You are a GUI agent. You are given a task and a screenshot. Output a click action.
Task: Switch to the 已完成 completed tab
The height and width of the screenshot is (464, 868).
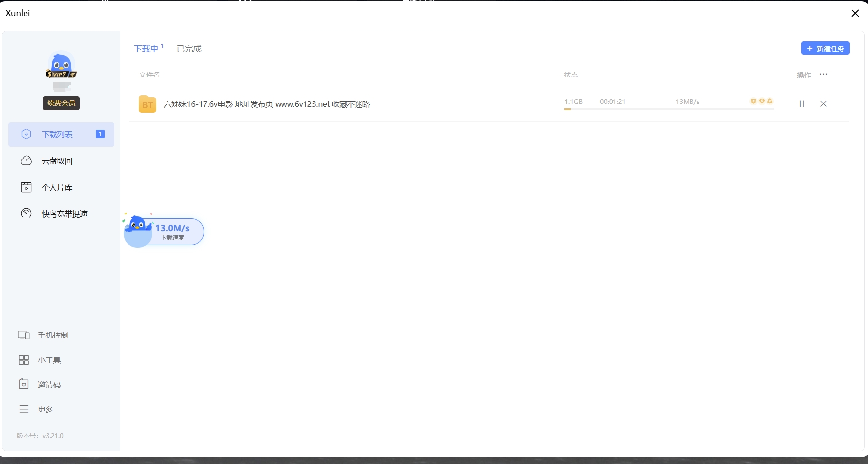coord(189,49)
